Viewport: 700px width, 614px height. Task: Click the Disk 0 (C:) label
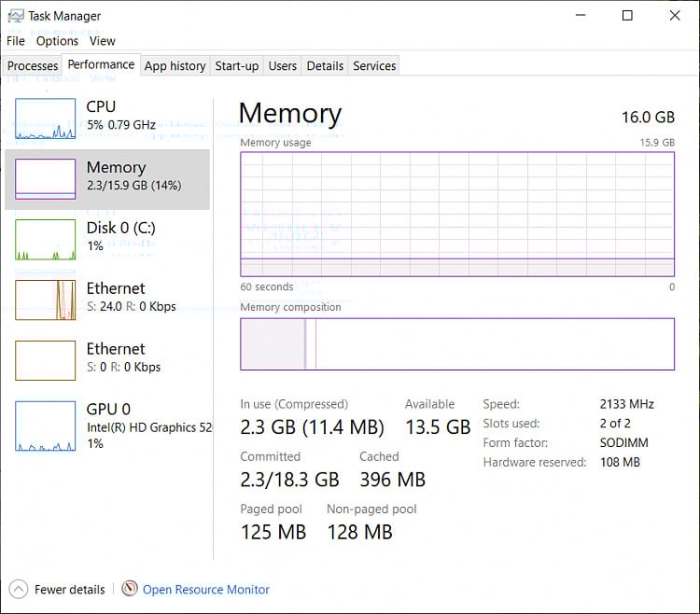121,228
